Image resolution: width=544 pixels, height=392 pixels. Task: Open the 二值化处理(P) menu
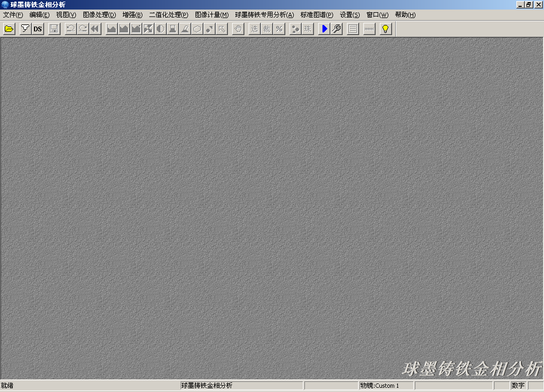(168, 15)
